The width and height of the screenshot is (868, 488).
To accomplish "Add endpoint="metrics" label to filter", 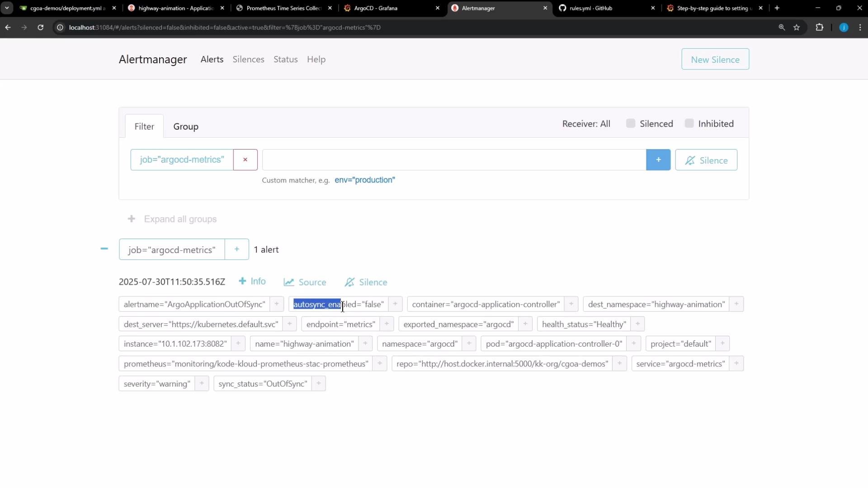I will coord(387,324).
